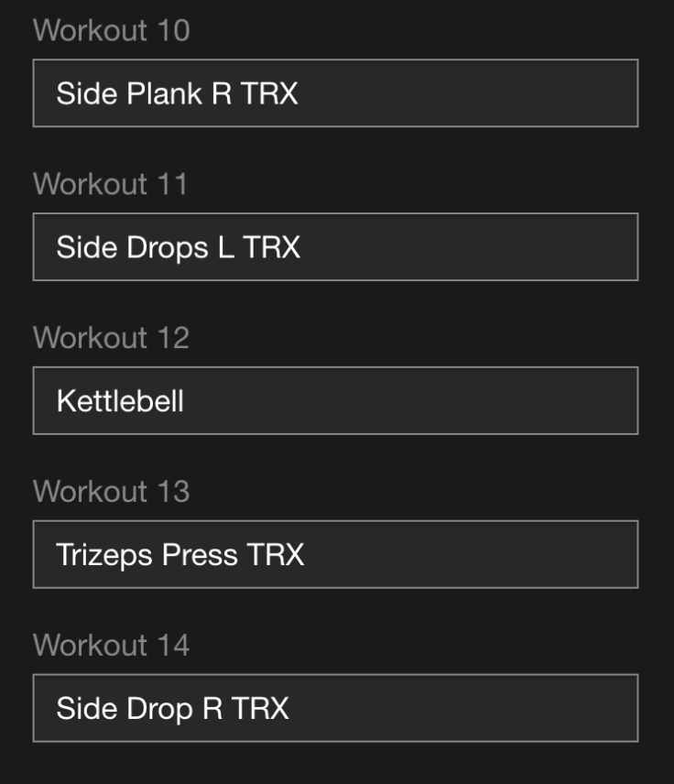The width and height of the screenshot is (674, 784).
Task: Click "TRX" in the Side Plank field
Action: click(x=269, y=93)
